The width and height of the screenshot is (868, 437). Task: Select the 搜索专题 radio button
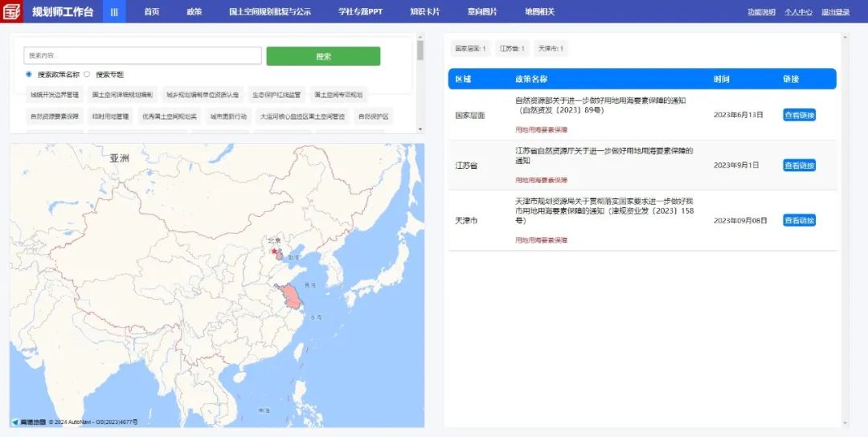pyautogui.click(x=87, y=74)
